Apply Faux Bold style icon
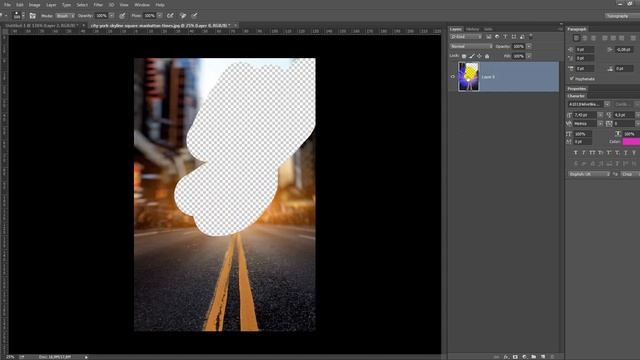 click(576, 153)
